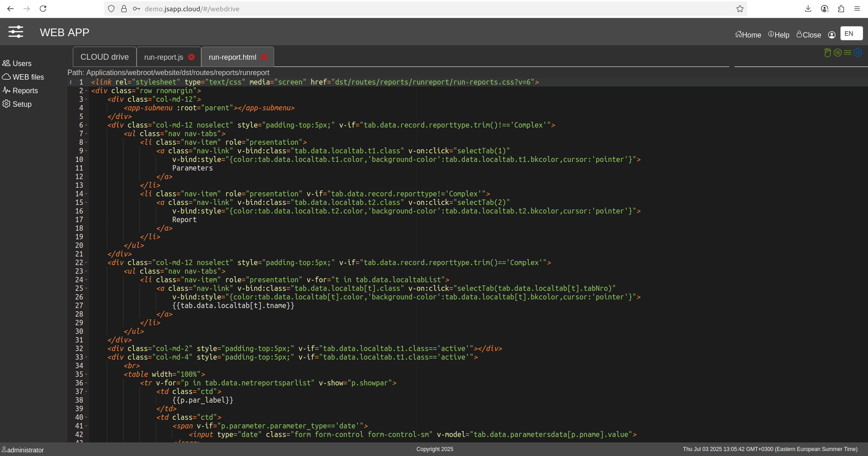Select the run-report.html tab

coord(232,57)
